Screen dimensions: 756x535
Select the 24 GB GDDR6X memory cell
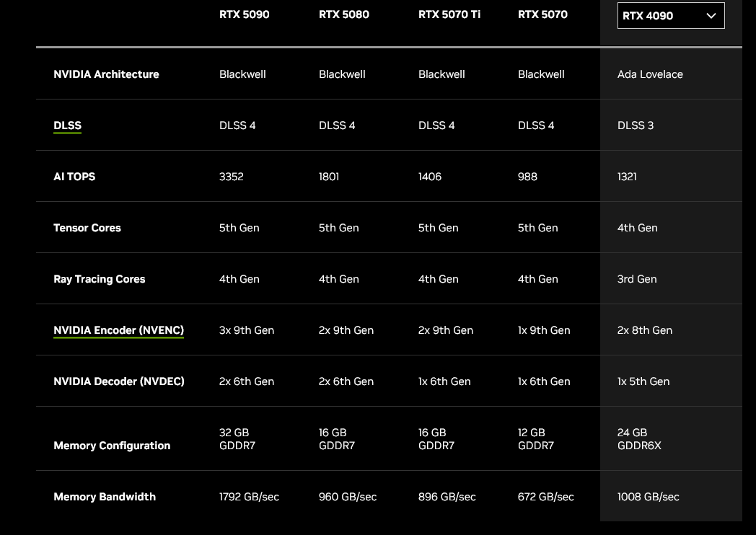coord(639,439)
